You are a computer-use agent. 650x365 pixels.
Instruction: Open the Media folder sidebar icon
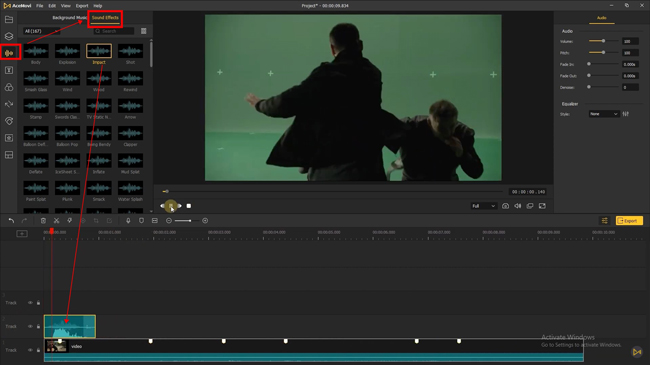coord(9,19)
